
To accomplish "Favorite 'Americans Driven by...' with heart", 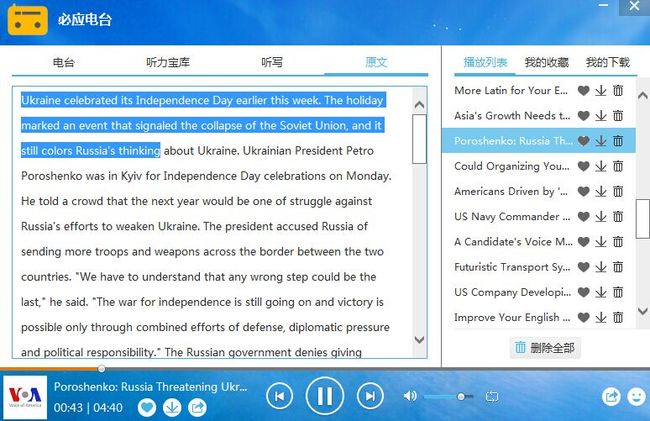I will (583, 191).
